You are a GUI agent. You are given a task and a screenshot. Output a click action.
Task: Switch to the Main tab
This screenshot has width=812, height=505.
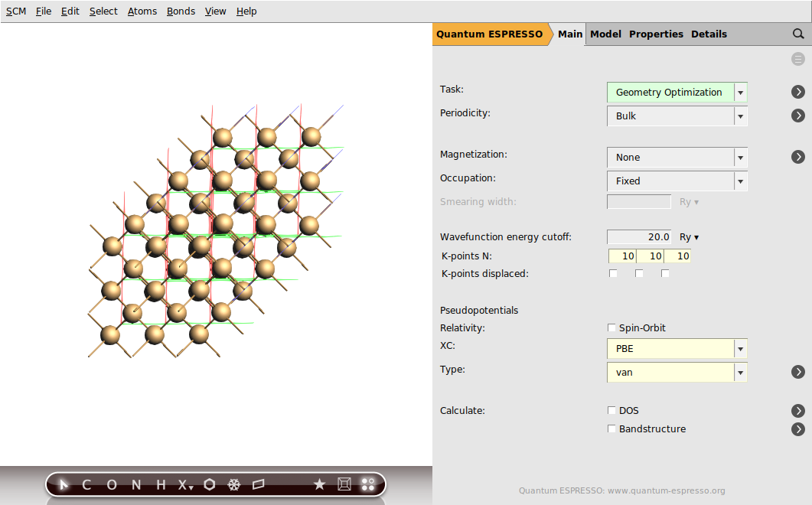click(x=570, y=34)
